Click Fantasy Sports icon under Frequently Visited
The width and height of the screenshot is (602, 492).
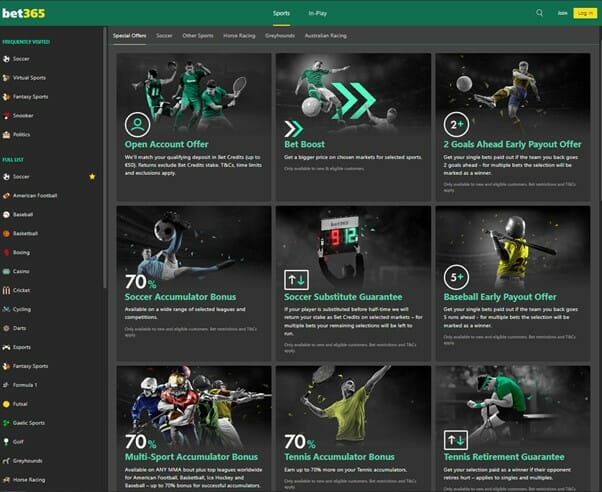point(6,97)
